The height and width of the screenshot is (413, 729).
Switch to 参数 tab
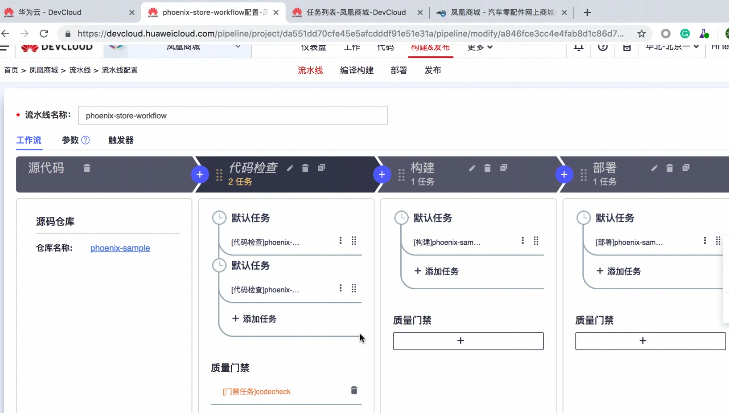pyautogui.click(x=70, y=140)
